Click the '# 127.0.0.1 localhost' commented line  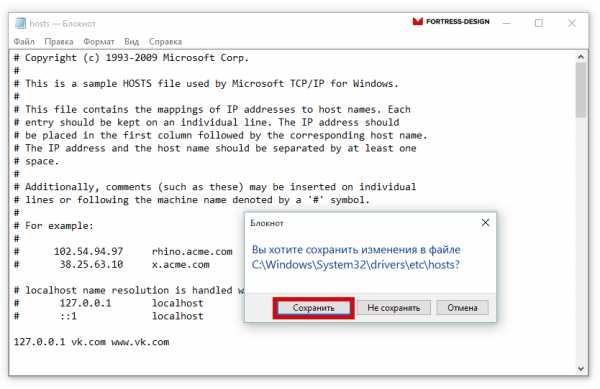tap(109, 303)
